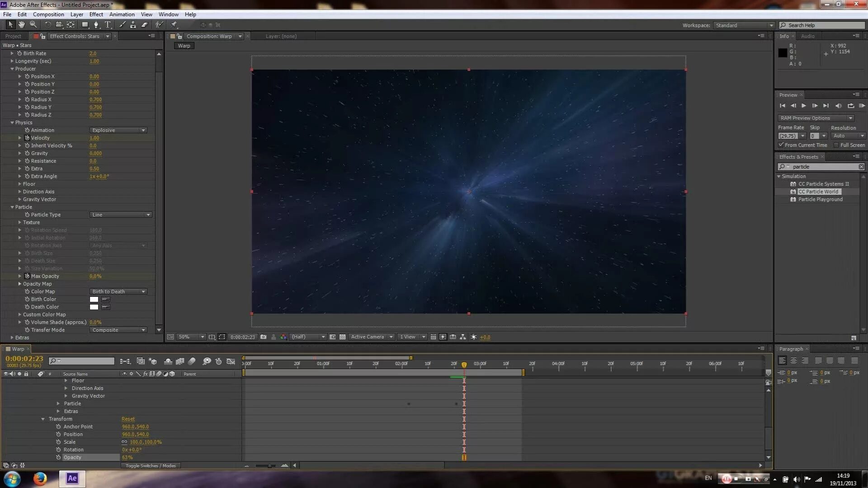Enable the Full Screen checkbox
This screenshot has height=488, width=868.
point(836,145)
